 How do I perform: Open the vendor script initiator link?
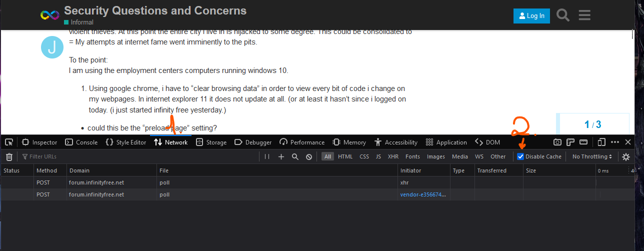(x=422, y=195)
